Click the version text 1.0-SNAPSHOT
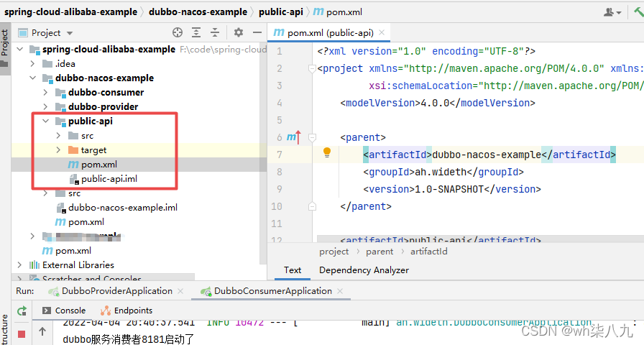 (x=449, y=189)
